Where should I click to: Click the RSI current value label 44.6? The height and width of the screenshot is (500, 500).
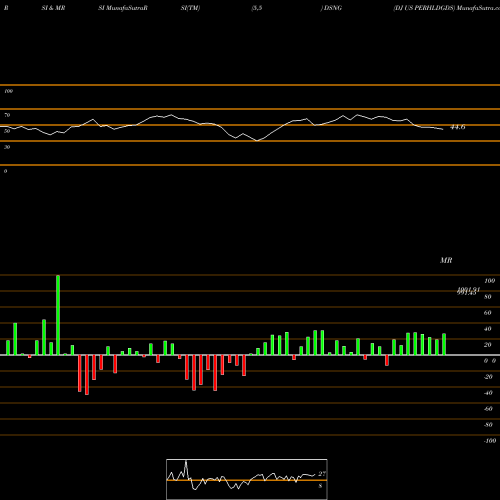[458, 127]
